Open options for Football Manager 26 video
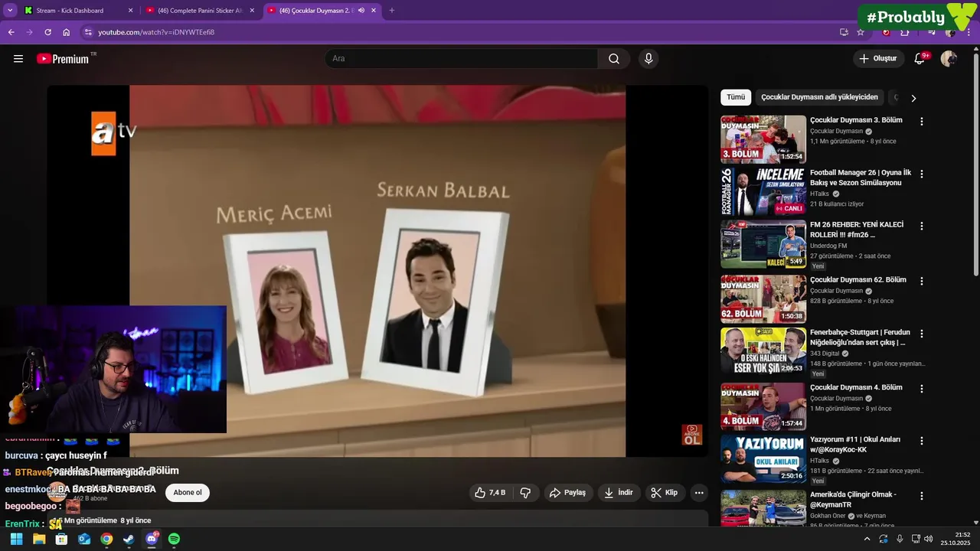This screenshot has height=551, width=980. click(922, 174)
